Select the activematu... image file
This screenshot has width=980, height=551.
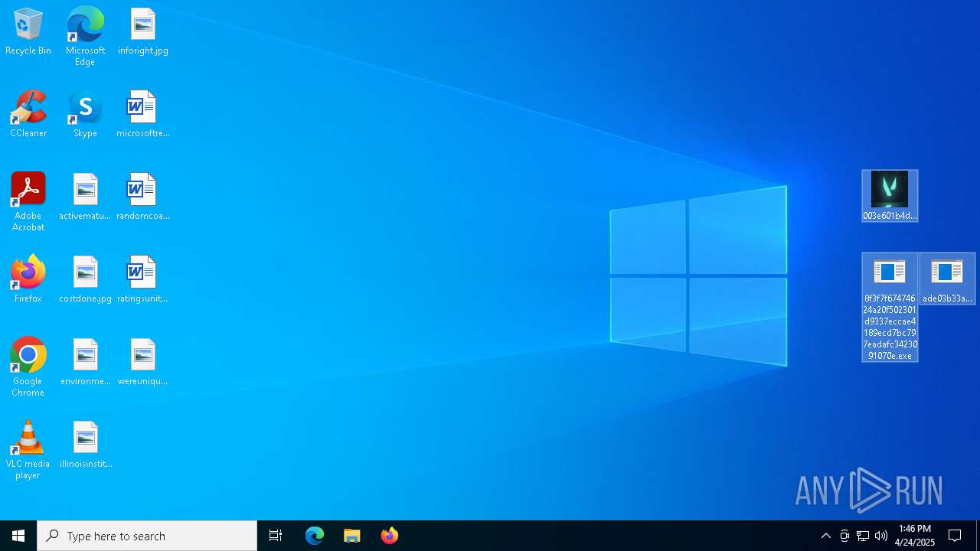coord(85,197)
